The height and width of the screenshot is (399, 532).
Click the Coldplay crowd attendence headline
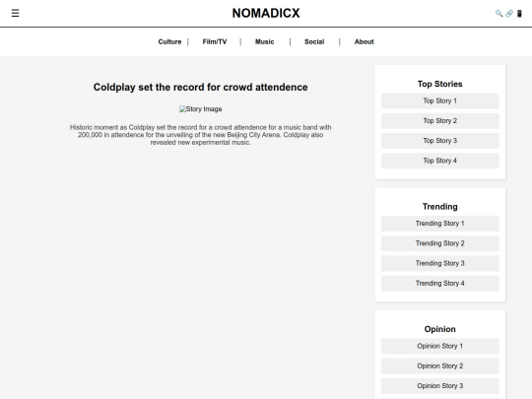coord(201,88)
